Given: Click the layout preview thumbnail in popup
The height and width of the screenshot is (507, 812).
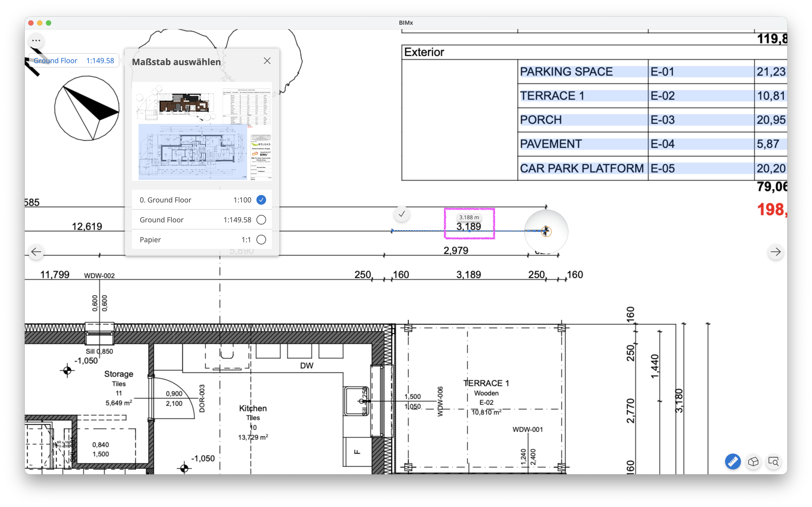Looking at the screenshot, I should [x=202, y=131].
